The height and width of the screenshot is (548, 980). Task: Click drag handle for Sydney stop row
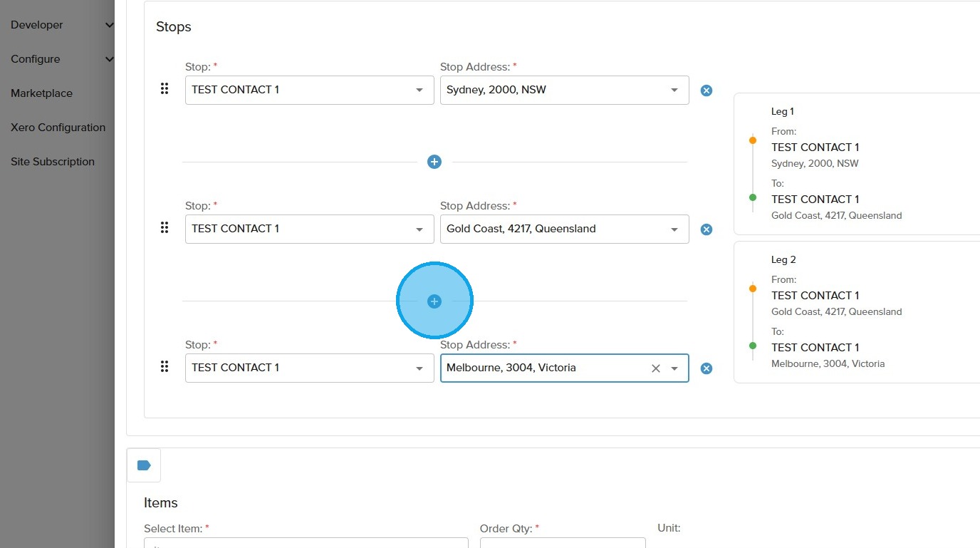(x=165, y=89)
